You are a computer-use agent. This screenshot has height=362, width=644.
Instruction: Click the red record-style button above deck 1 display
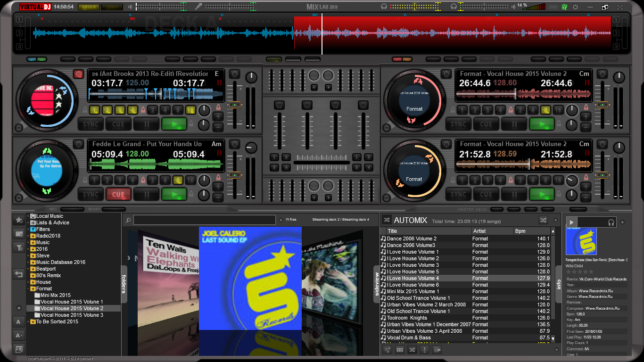pos(78,74)
